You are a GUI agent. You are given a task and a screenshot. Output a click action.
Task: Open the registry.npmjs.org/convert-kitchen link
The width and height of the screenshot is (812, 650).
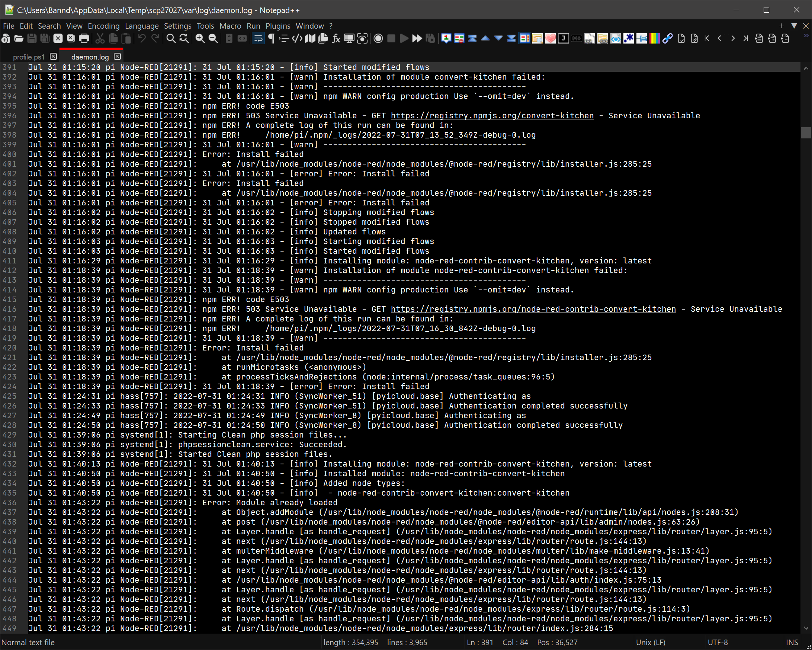(x=492, y=116)
